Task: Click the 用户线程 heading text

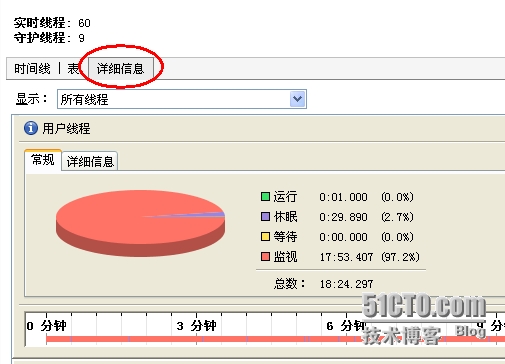Action: tap(66, 128)
